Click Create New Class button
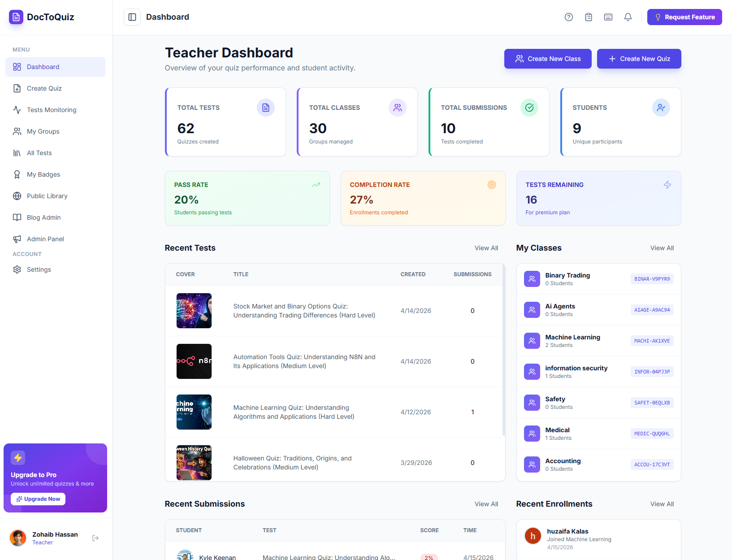 pyautogui.click(x=548, y=59)
